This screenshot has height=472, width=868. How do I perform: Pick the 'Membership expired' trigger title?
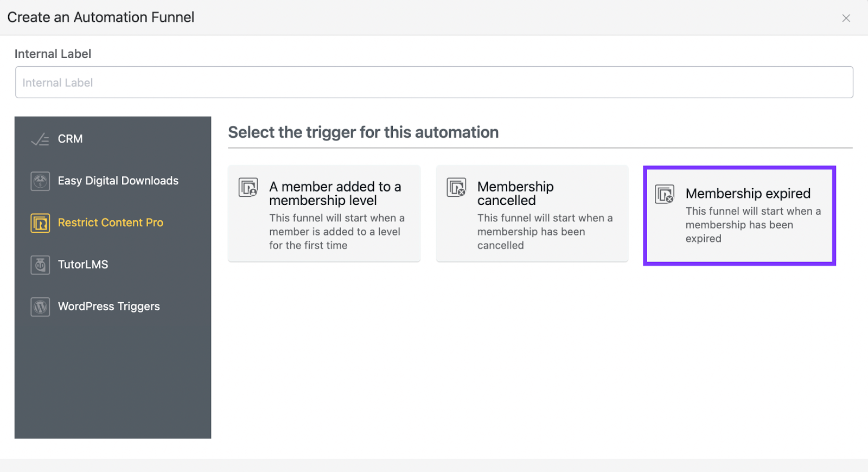coord(748,194)
